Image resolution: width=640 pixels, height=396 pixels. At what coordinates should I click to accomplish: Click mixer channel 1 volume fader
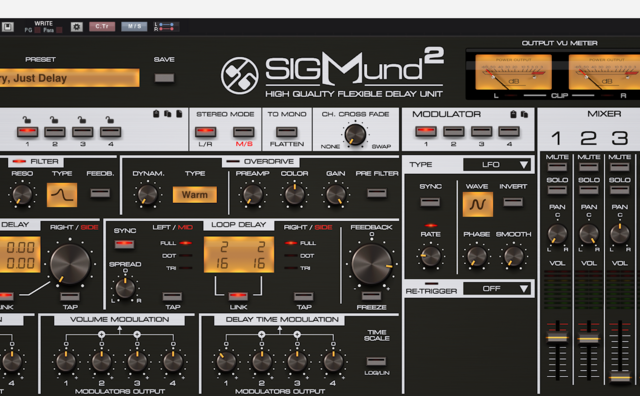click(x=557, y=338)
